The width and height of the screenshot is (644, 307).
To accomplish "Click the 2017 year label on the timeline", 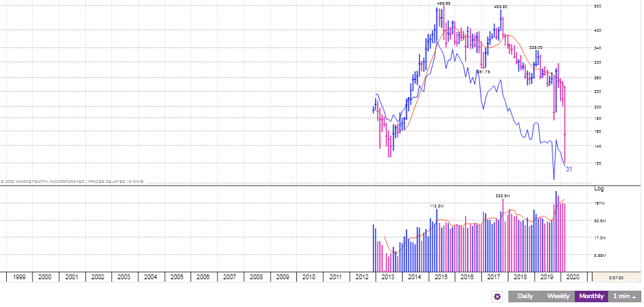I will [494, 277].
